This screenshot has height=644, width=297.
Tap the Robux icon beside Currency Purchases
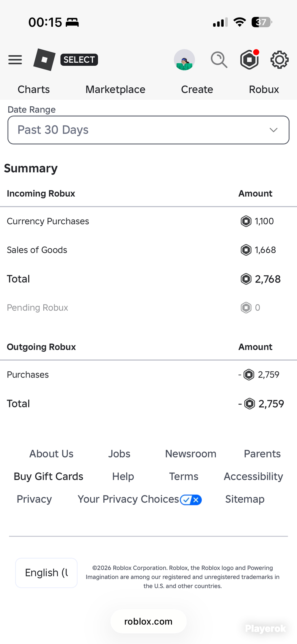[246, 221]
